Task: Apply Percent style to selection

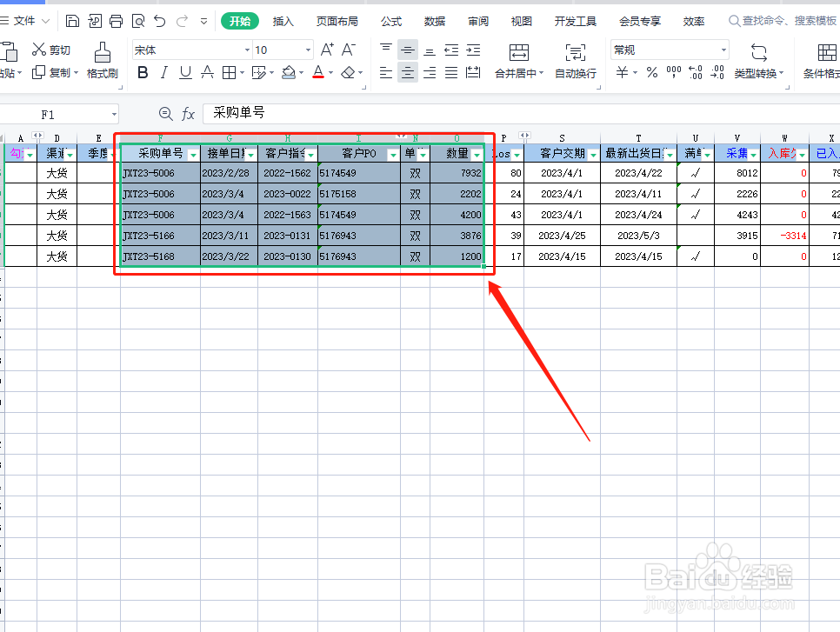Action: [650, 73]
